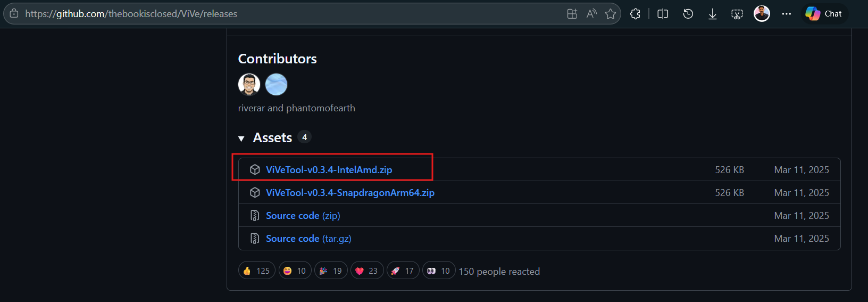Open browser history clock icon
The height and width of the screenshot is (302, 868).
[x=688, y=14]
